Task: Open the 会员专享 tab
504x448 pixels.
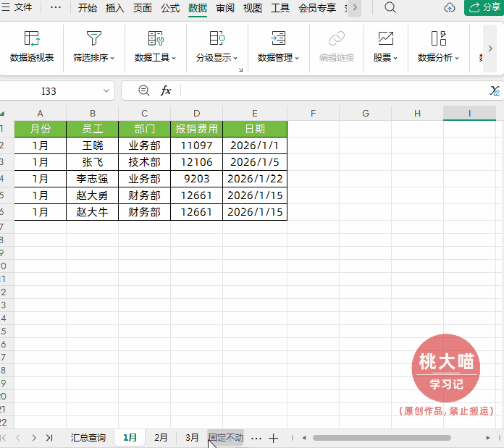Action: (x=317, y=8)
